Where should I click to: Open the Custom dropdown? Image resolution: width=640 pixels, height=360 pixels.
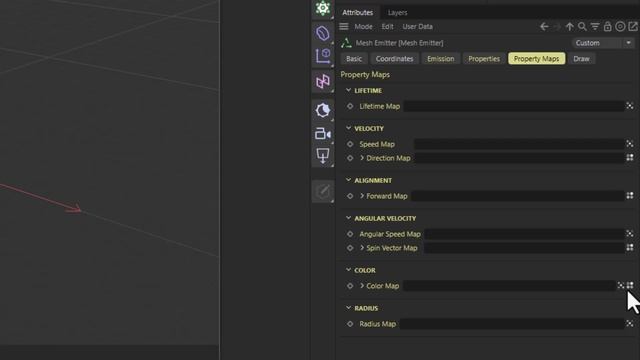point(603,43)
